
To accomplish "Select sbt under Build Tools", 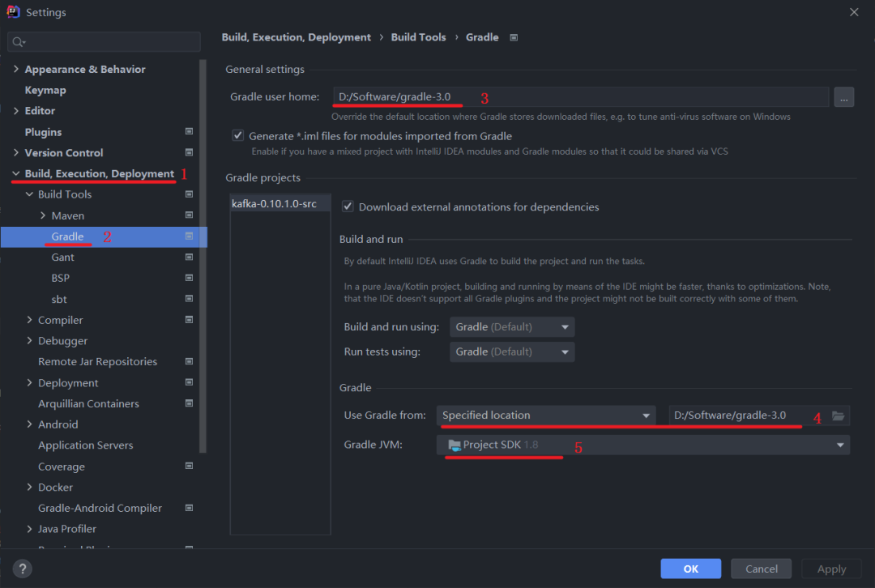I will [x=59, y=299].
